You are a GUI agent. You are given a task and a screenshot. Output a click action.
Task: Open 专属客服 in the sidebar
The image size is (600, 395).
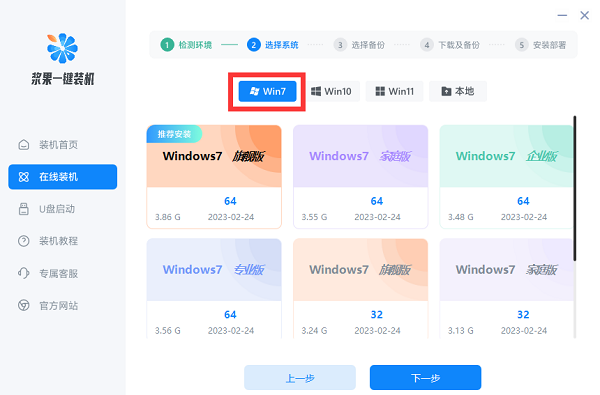(x=63, y=273)
